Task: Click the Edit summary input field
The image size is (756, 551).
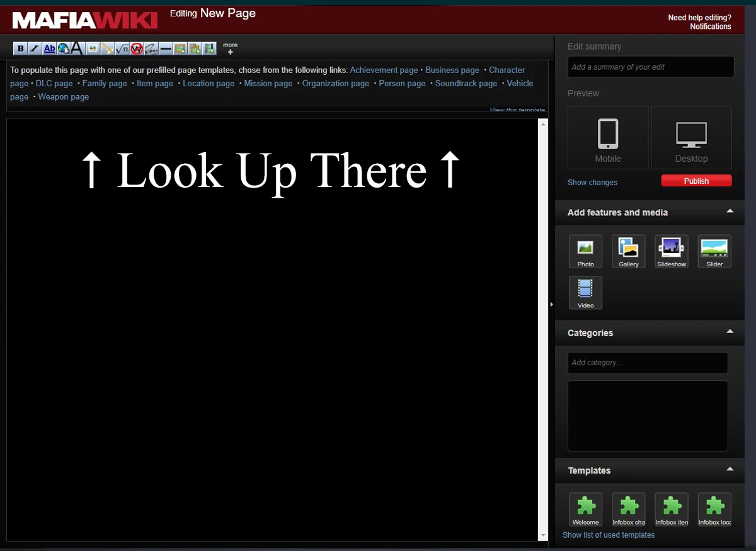Action: [651, 67]
